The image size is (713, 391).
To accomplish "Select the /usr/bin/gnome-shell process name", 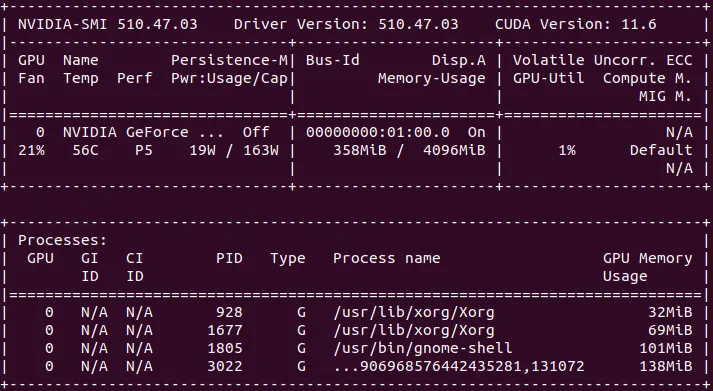I will [x=422, y=348].
